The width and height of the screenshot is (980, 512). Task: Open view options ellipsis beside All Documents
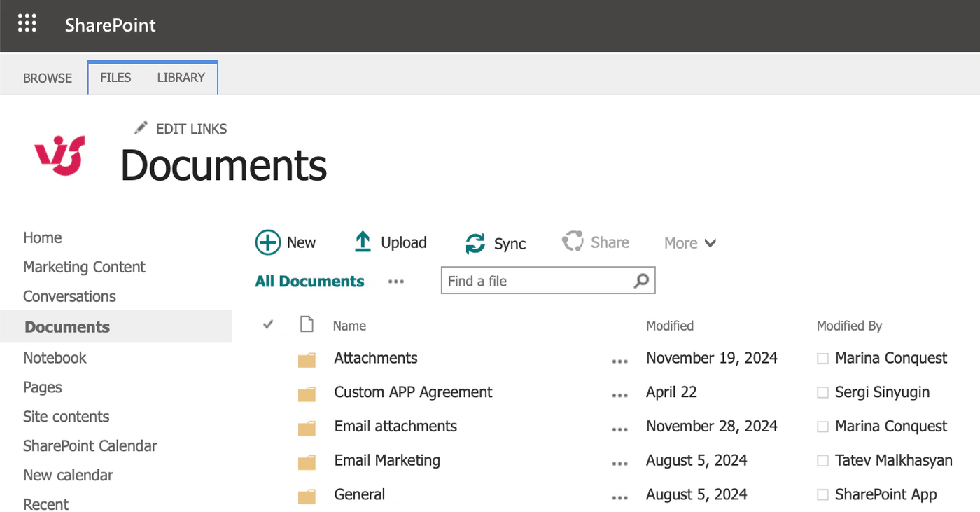pos(396,282)
